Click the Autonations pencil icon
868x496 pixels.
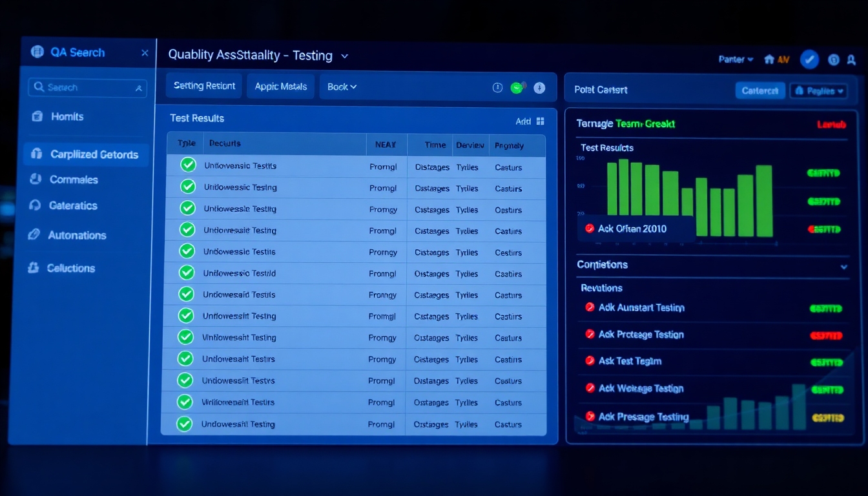[x=34, y=235]
